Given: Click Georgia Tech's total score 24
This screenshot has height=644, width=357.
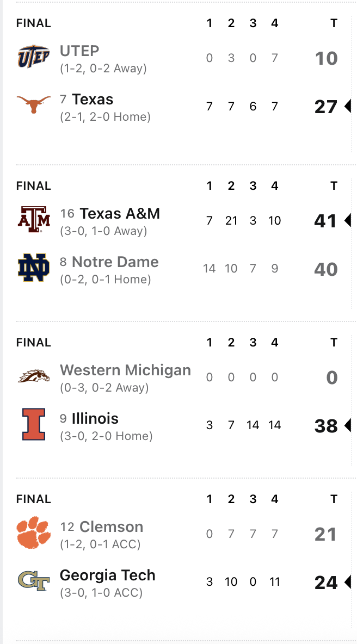Looking at the screenshot, I should [x=326, y=583].
